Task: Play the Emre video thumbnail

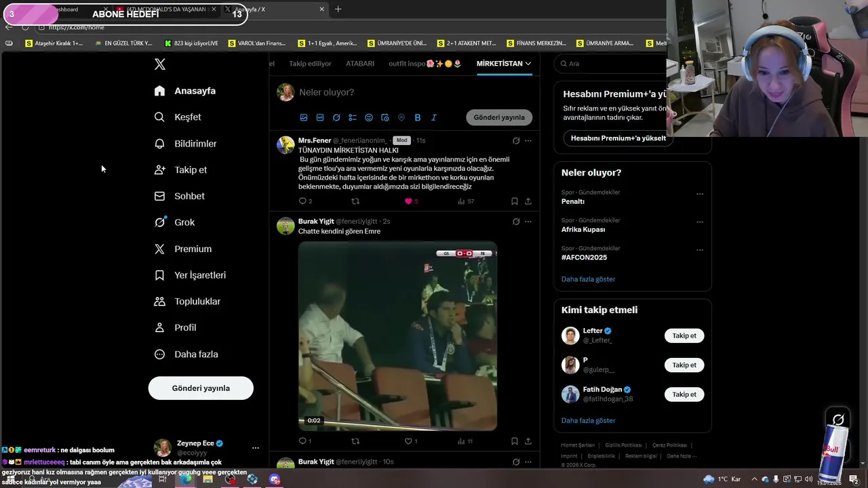Action: point(397,336)
